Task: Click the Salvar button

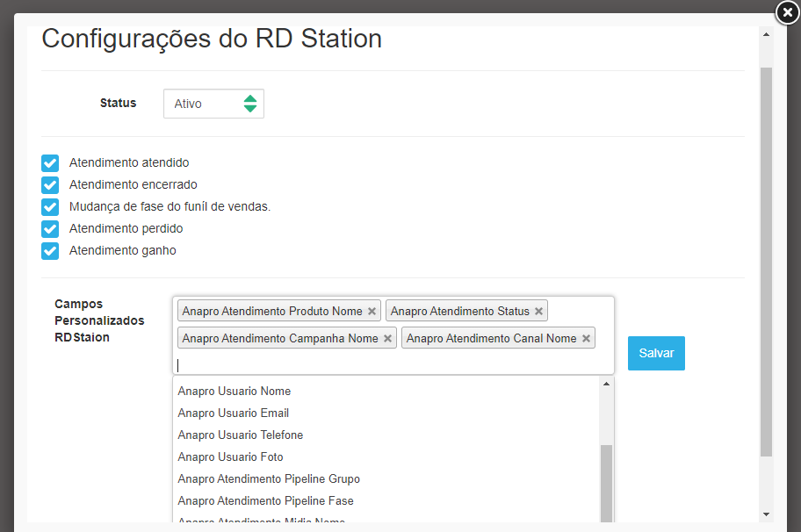Action: (x=656, y=353)
